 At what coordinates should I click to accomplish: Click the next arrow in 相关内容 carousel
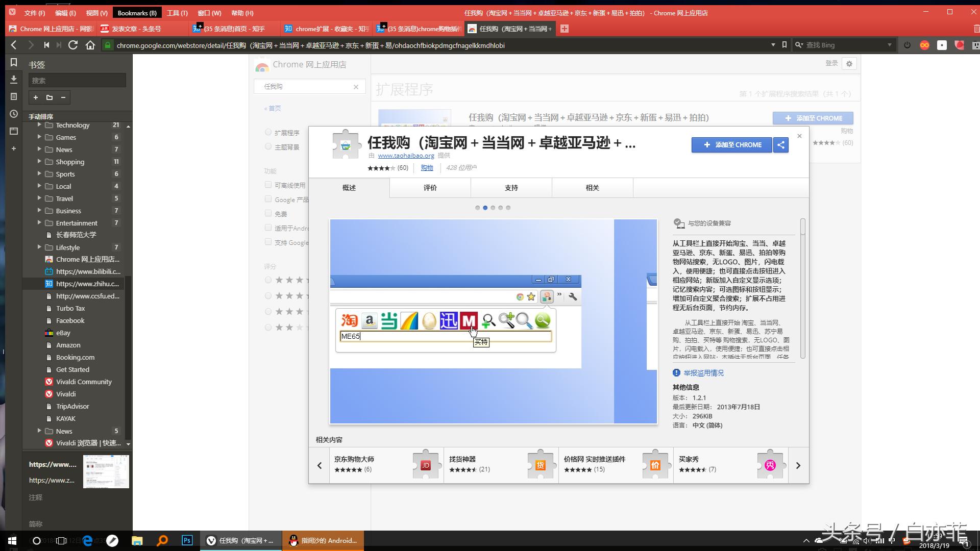[x=798, y=465]
